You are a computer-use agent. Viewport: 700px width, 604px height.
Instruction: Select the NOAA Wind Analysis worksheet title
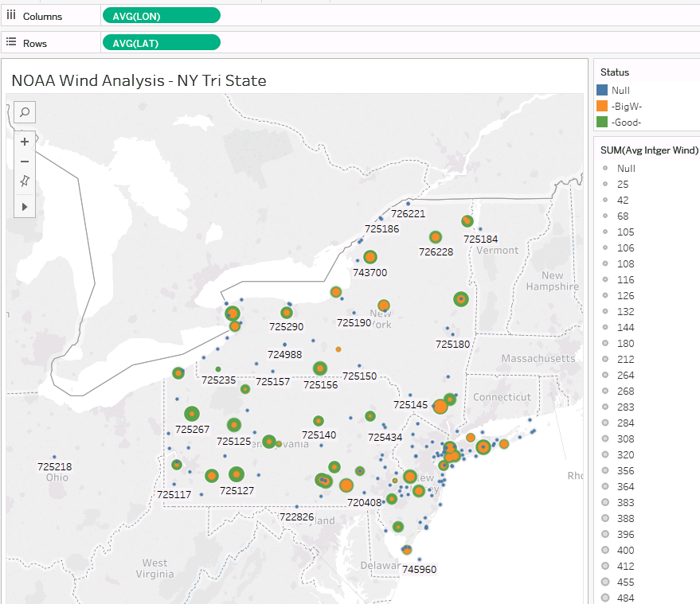pyautogui.click(x=139, y=80)
